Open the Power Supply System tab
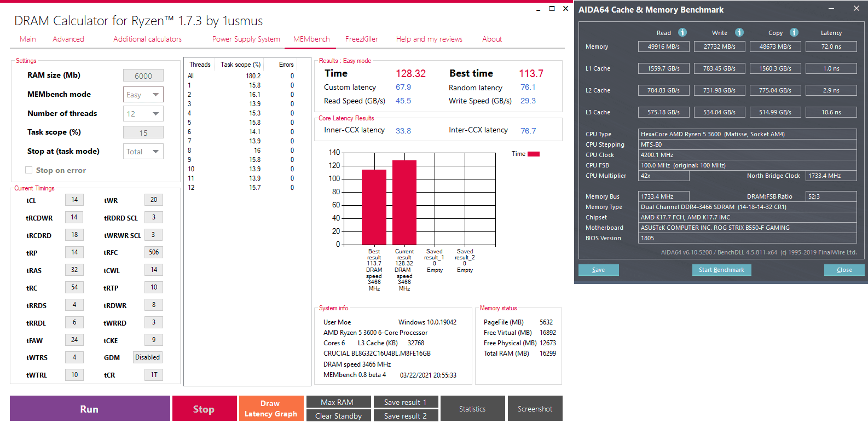Viewport: 868px width, 429px height. 246,39
